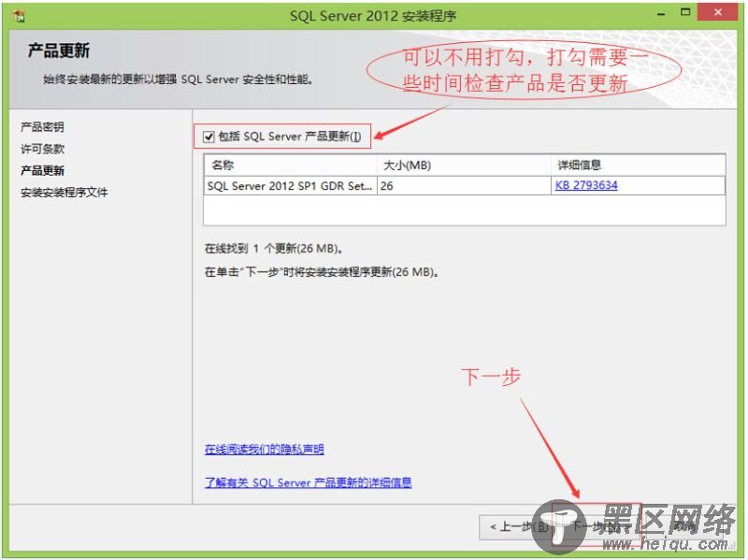
Task: Click the 详细信息 column header
Action: click(x=638, y=165)
